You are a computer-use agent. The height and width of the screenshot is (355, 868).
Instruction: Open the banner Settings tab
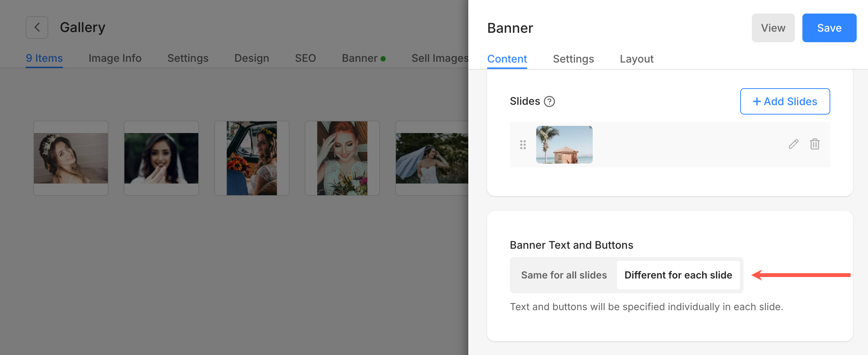(573, 59)
